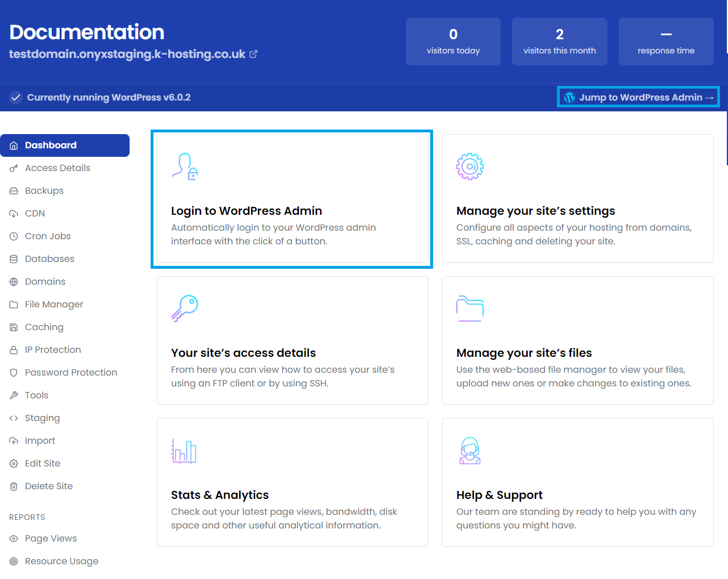Open Stats & Analytics card

[293, 482]
